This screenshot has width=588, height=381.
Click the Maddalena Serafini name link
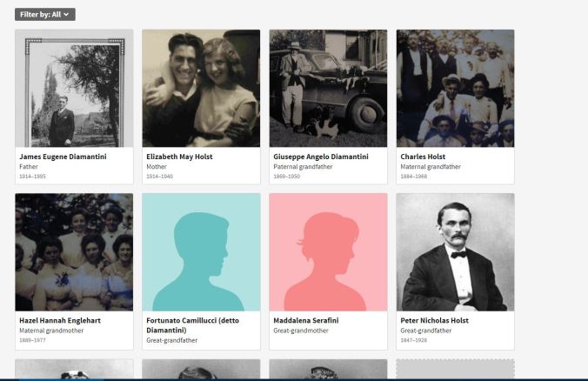(305, 320)
